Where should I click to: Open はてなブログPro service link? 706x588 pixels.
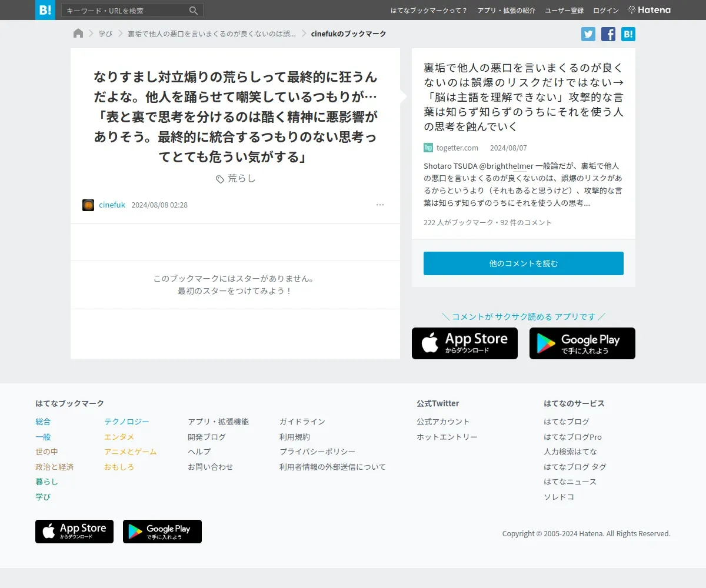click(x=572, y=437)
